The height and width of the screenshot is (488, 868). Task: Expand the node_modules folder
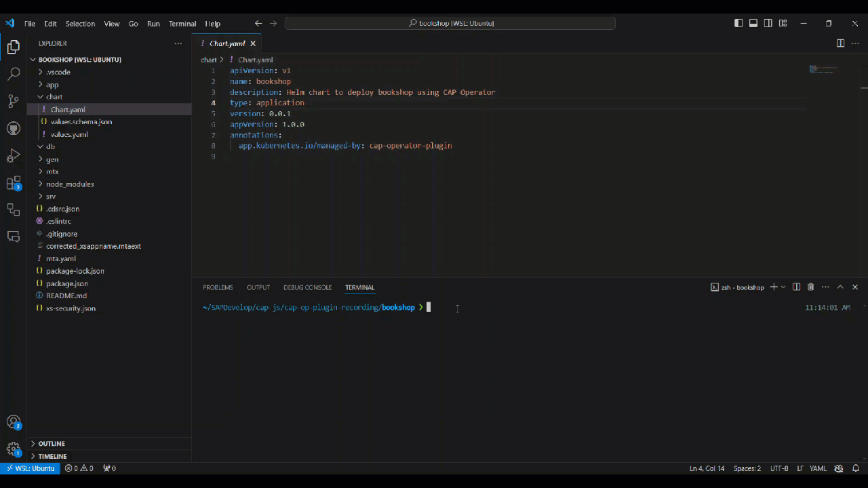coord(109,184)
